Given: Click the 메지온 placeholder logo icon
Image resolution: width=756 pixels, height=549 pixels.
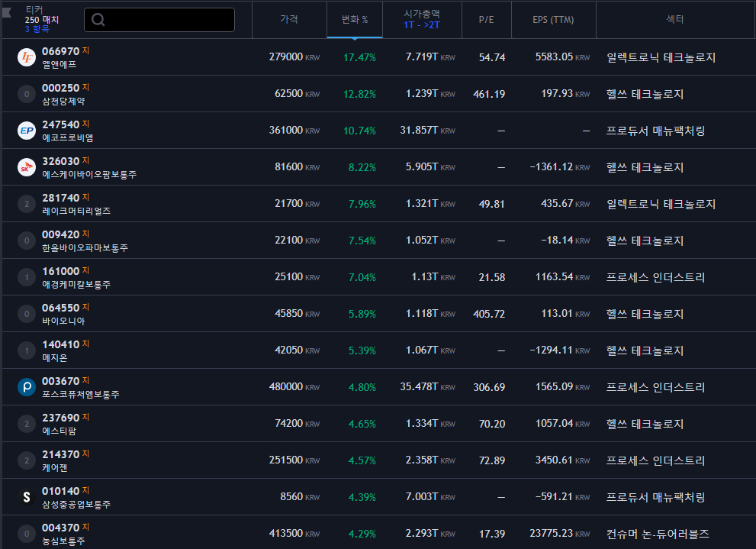Looking at the screenshot, I should pos(27,350).
